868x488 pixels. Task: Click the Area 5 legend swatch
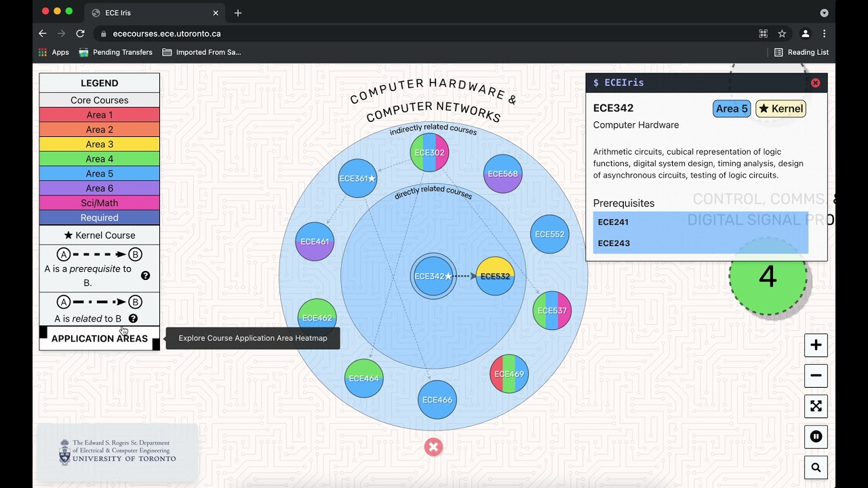tap(100, 174)
